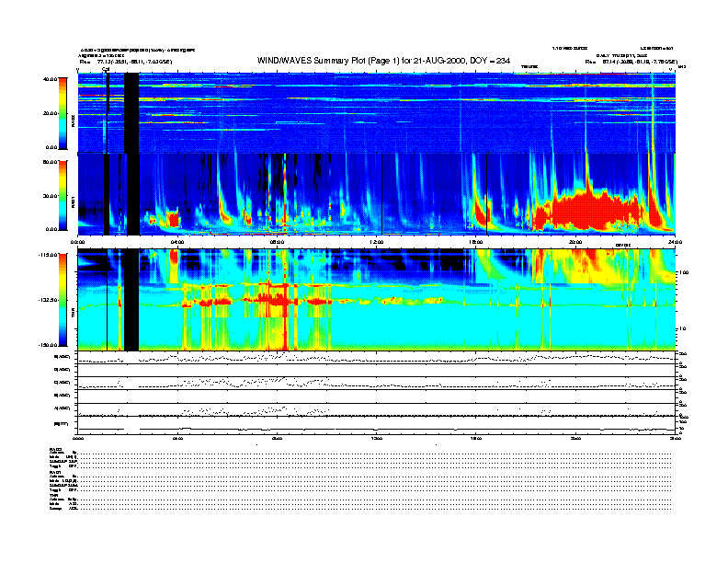Click the -150.00 label on TNR scale
The height and width of the screenshot is (563, 728).
coord(48,345)
